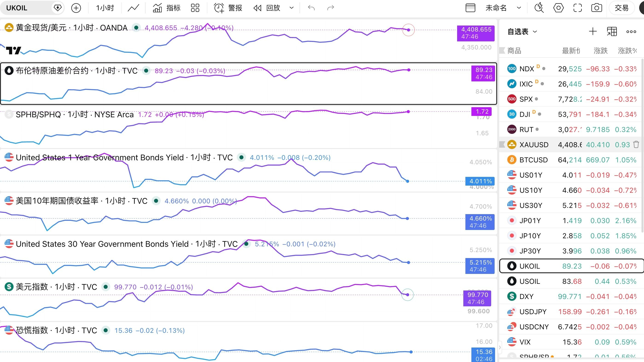Viewport: 644px width, 362px height.
Task: Select the USOIL watchlist row
Action: pyautogui.click(x=571, y=281)
